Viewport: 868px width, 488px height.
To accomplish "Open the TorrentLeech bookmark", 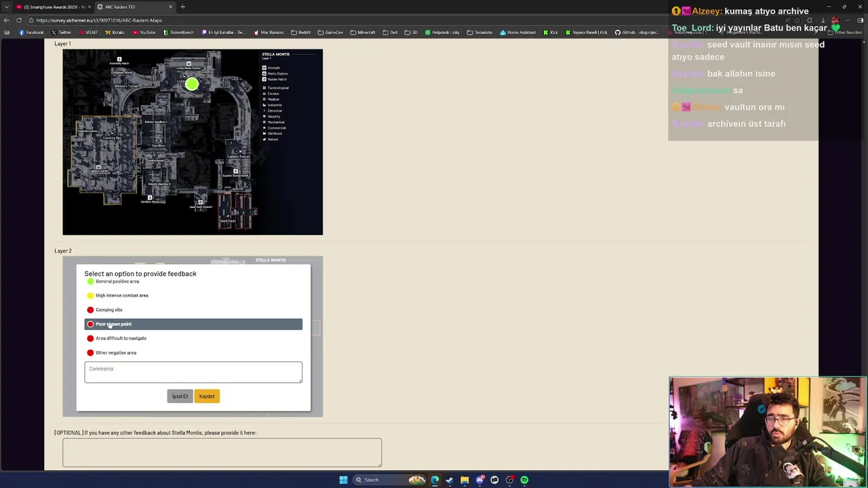I will [178, 33].
